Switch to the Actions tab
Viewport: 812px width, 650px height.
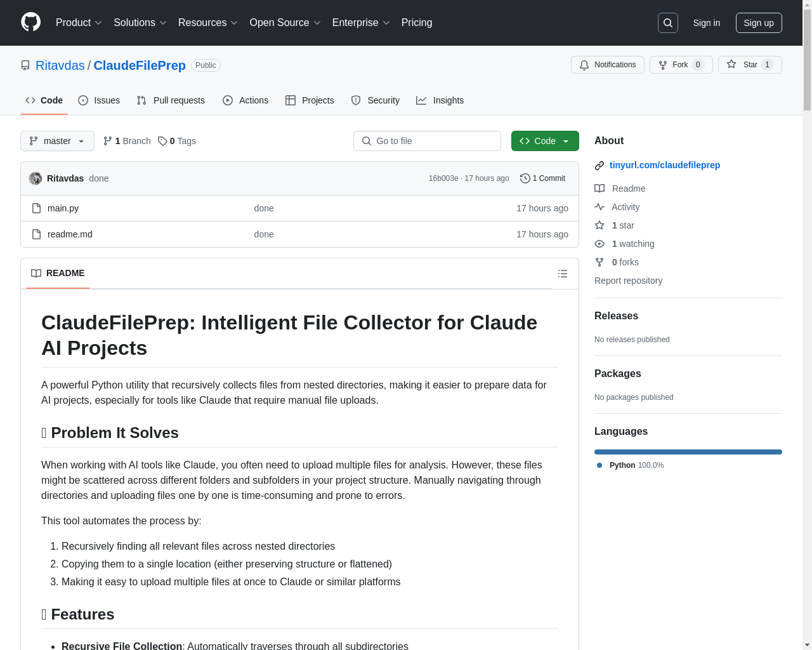(246, 100)
